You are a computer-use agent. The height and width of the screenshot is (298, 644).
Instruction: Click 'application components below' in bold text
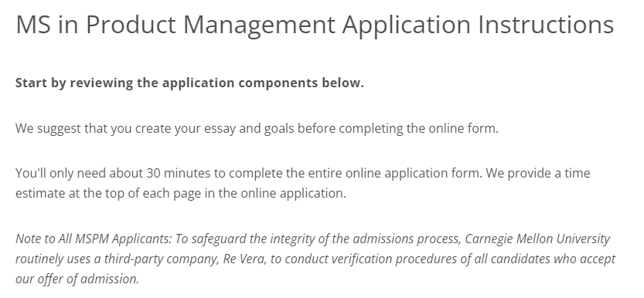point(263,83)
